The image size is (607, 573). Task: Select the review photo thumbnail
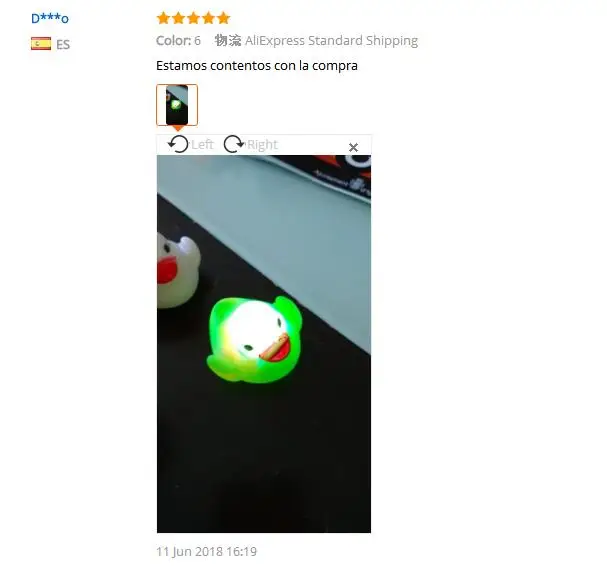pyautogui.click(x=177, y=105)
